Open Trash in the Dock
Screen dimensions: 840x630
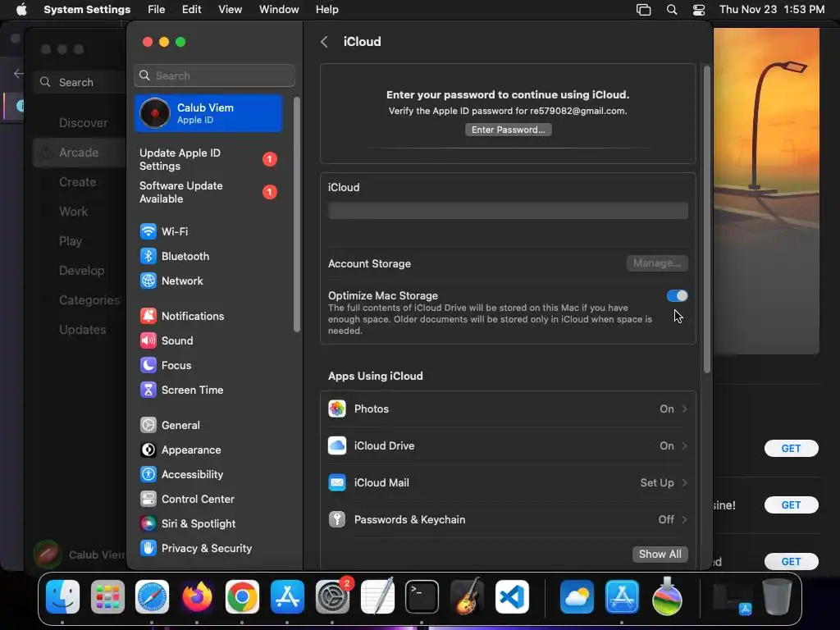[x=777, y=597]
